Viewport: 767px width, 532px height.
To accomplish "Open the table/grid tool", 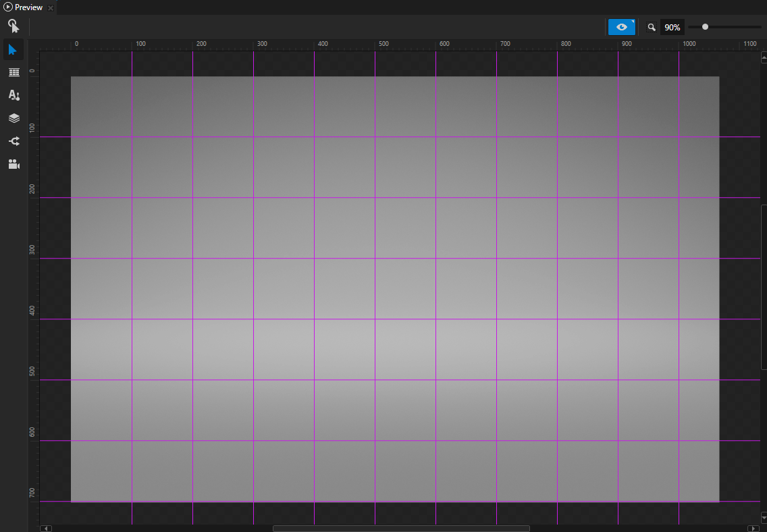I will click(14, 72).
